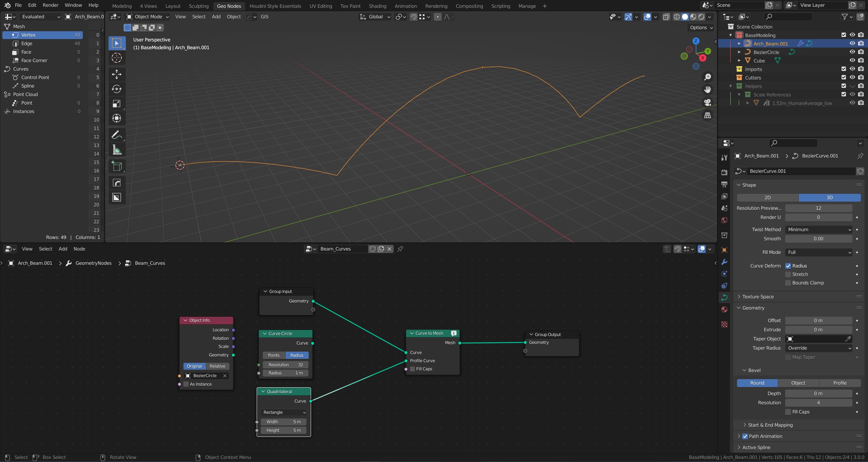
Task: Select the Add Cube tool
Action: click(117, 166)
